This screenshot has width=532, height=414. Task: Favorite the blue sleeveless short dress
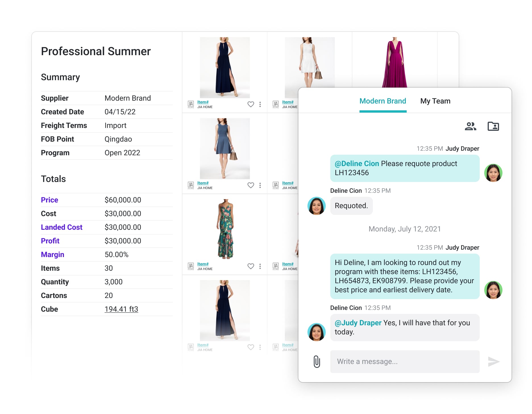pos(251,185)
